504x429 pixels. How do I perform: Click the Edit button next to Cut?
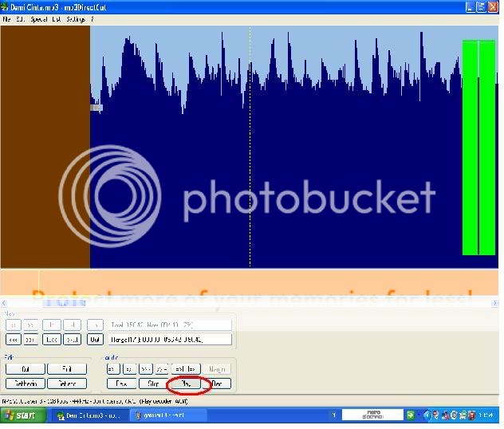coord(67,369)
